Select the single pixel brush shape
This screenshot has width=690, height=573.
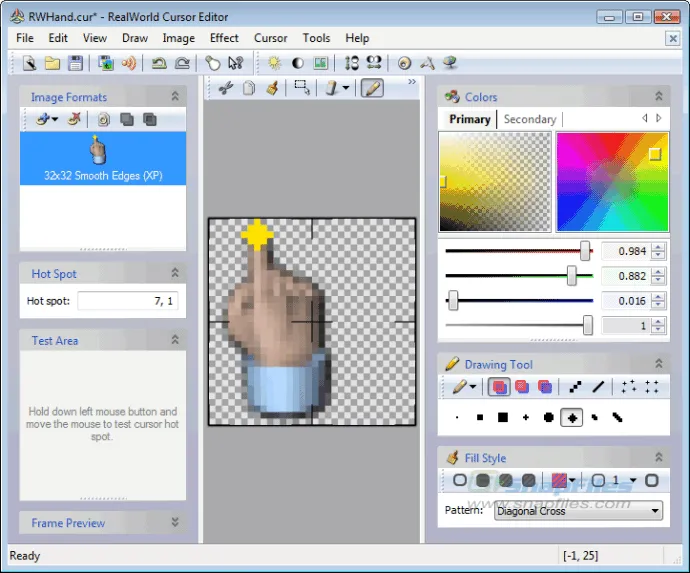click(x=457, y=418)
